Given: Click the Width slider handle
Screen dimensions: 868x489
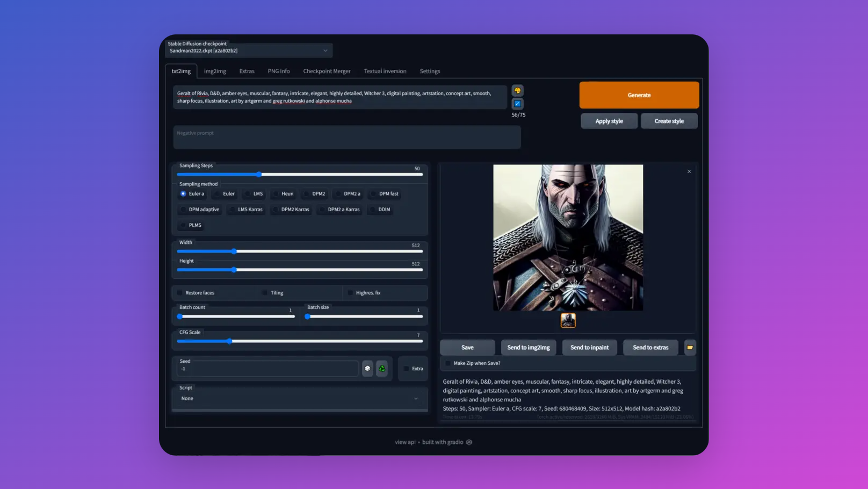Looking at the screenshot, I should (x=234, y=251).
